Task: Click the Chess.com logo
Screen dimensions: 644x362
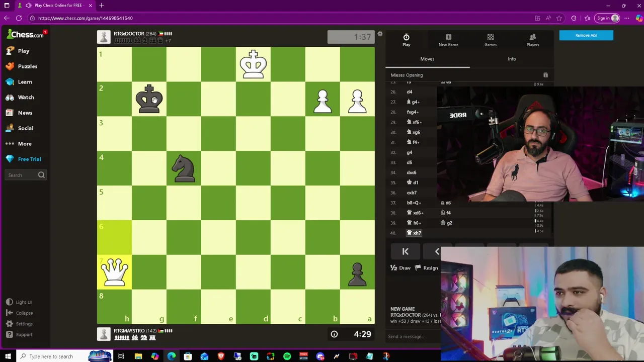Action: [25, 34]
